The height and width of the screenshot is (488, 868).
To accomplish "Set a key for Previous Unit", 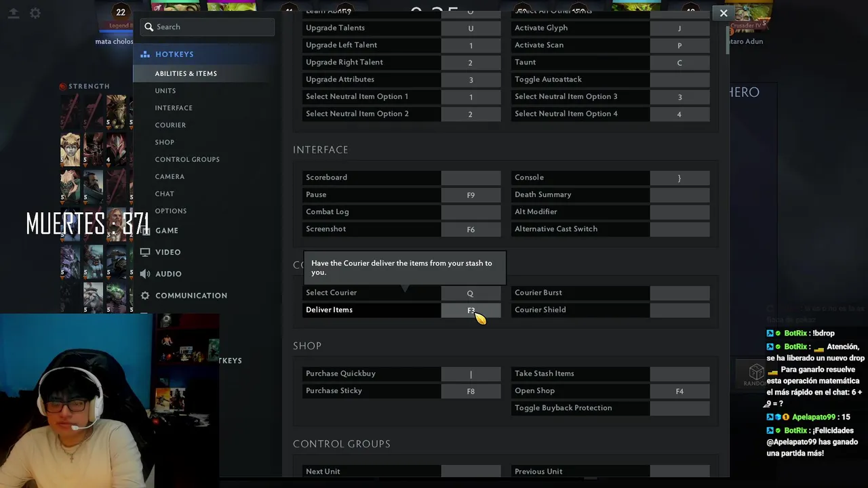I will pyautogui.click(x=679, y=472).
